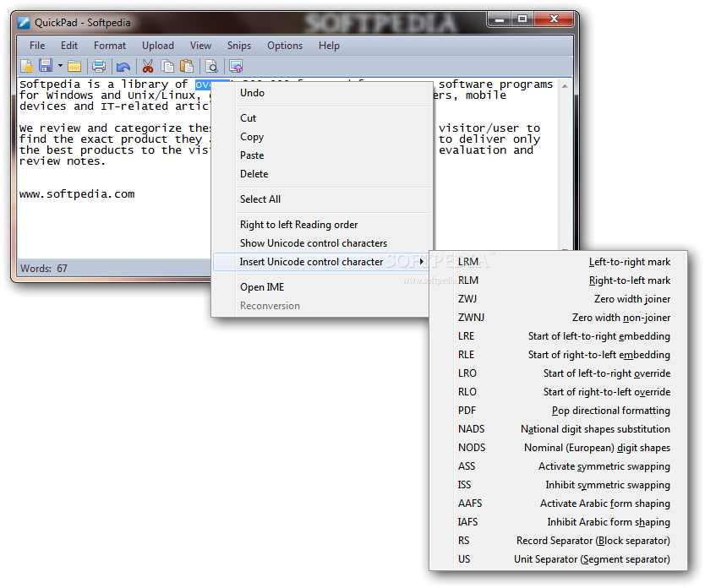
Task: Choose Copy in the context menu
Action: coord(321,137)
